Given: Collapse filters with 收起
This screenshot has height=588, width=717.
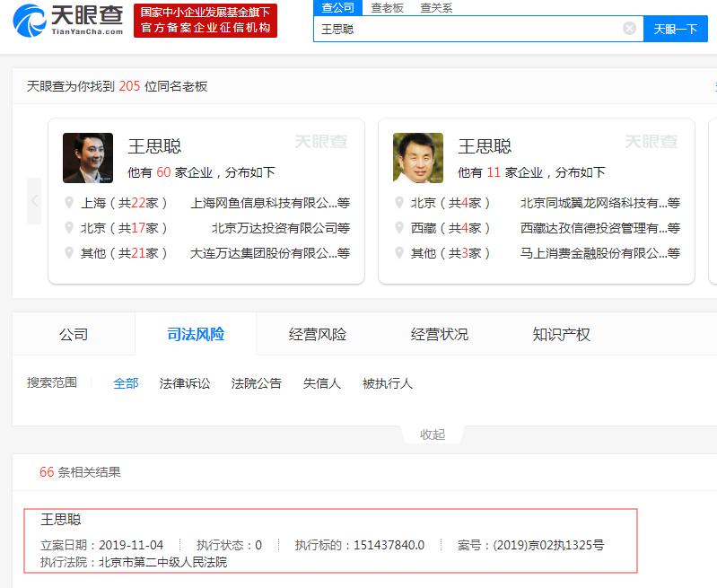Looking at the screenshot, I should (x=433, y=434).
